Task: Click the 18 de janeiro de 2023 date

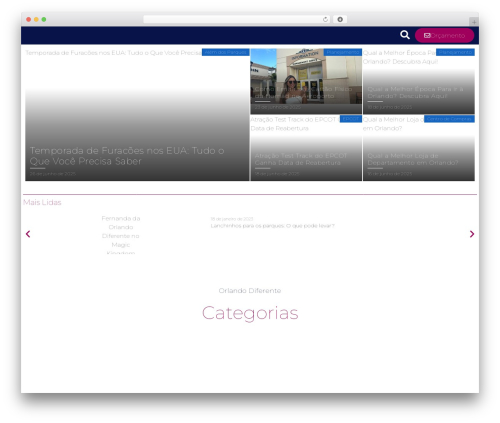Action: [232, 219]
